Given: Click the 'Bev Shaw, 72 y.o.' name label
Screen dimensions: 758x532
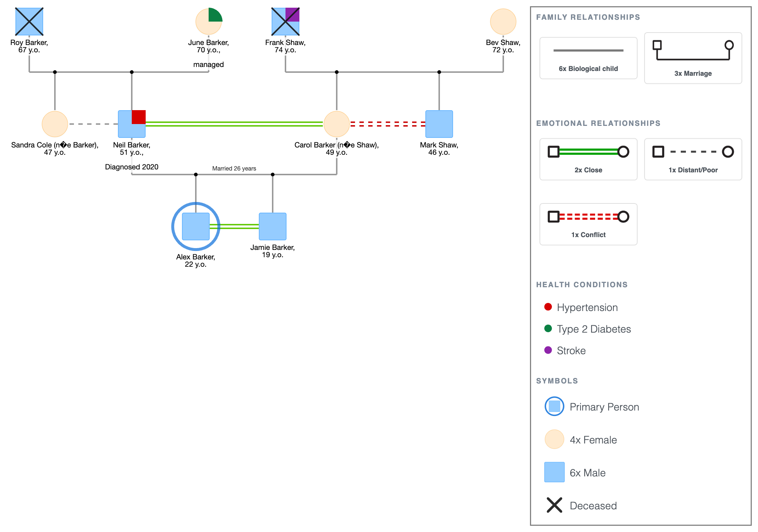Looking at the screenshot, I should [x=503, y=46].
